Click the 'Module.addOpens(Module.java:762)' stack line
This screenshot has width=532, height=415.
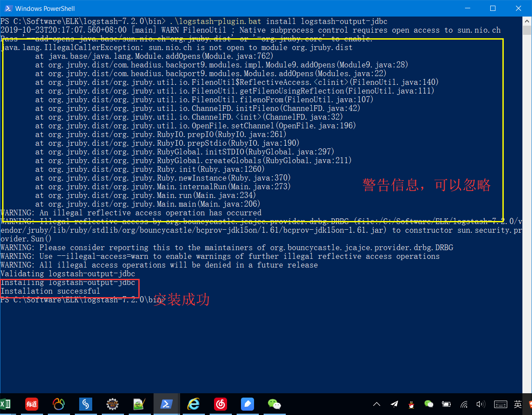click(x=154, y=56)
